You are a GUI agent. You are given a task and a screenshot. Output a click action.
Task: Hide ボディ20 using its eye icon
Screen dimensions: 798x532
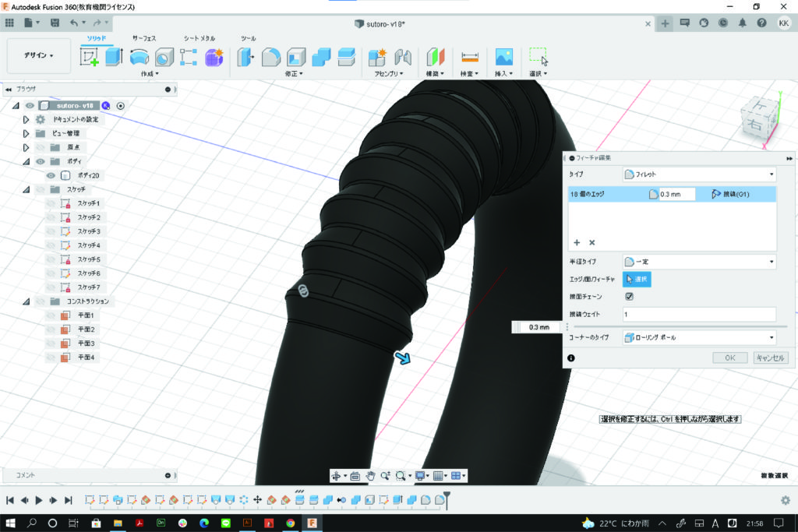point(51,175)
